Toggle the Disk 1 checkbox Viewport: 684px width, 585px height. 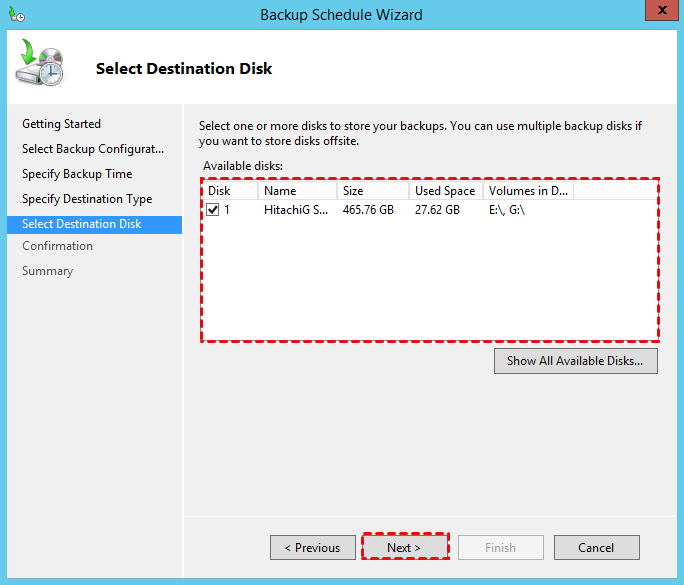(213, 210)
